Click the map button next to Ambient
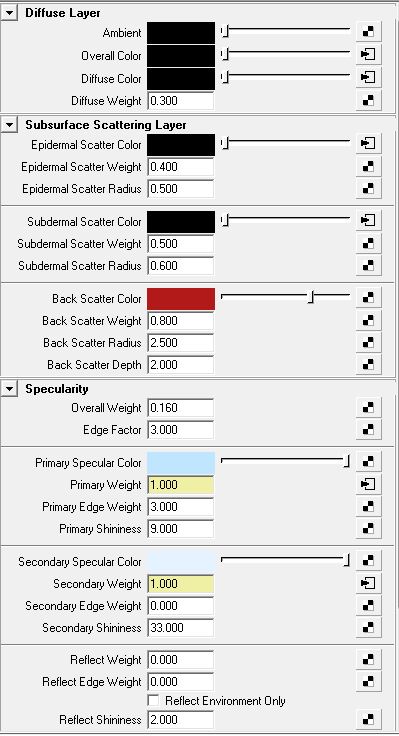 [x=368, y=32]
